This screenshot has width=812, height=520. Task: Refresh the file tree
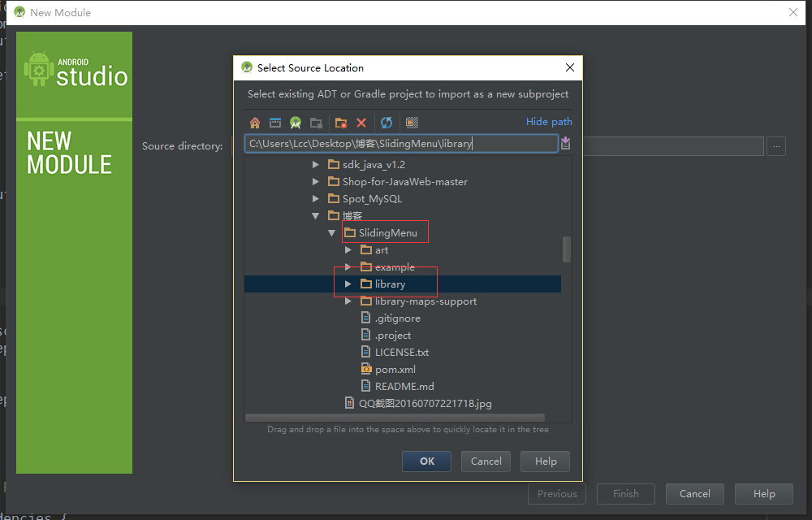387,123
